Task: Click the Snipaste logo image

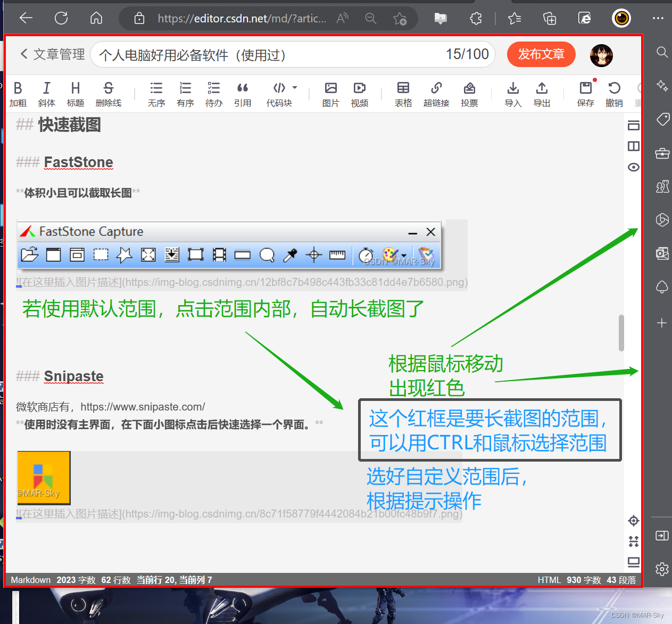Action: click(x=44, y=478)
